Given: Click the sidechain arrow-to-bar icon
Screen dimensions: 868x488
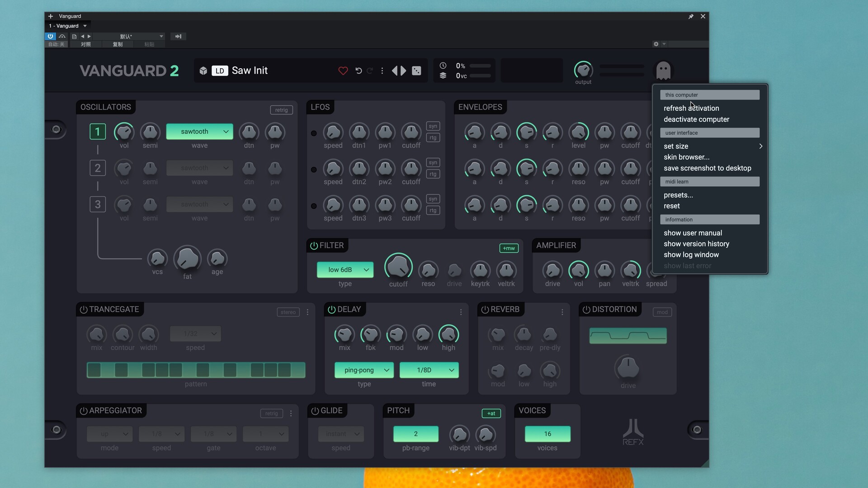Looking at the screenshot, I should tap(178, 36).
